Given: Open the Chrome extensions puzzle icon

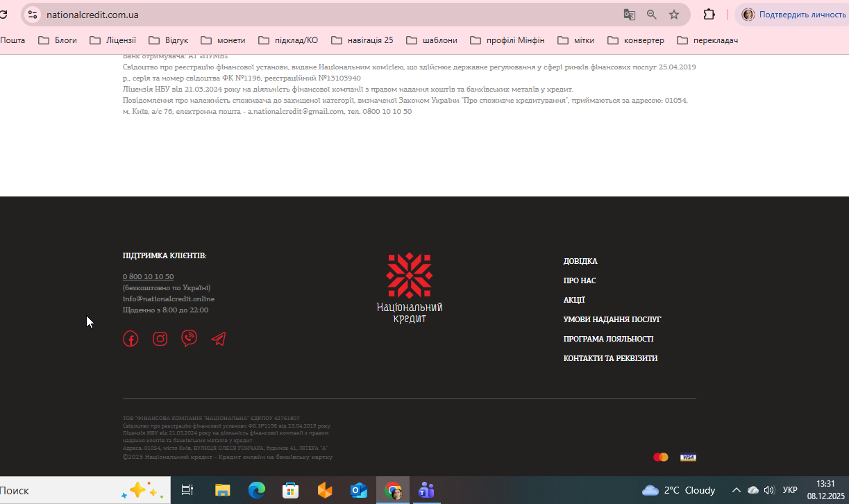Looking at the screenshot, I should point(709,15).
